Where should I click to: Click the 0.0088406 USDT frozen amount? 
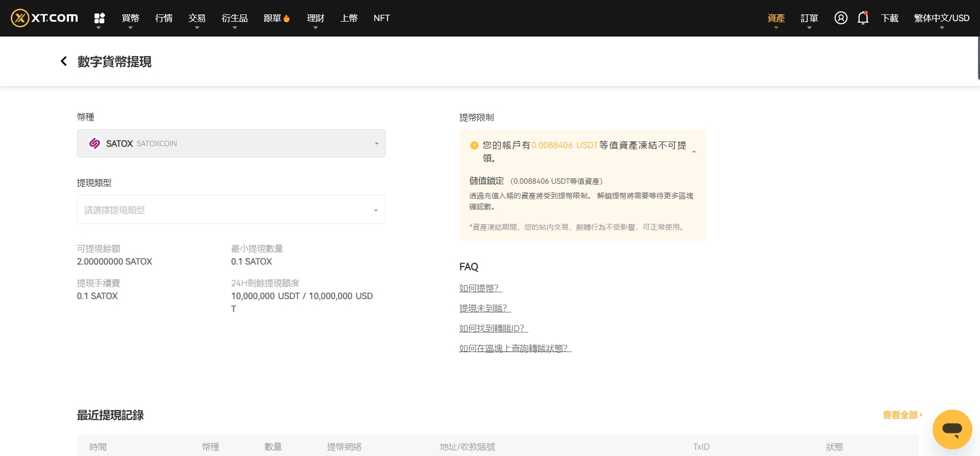pos(565,145)
